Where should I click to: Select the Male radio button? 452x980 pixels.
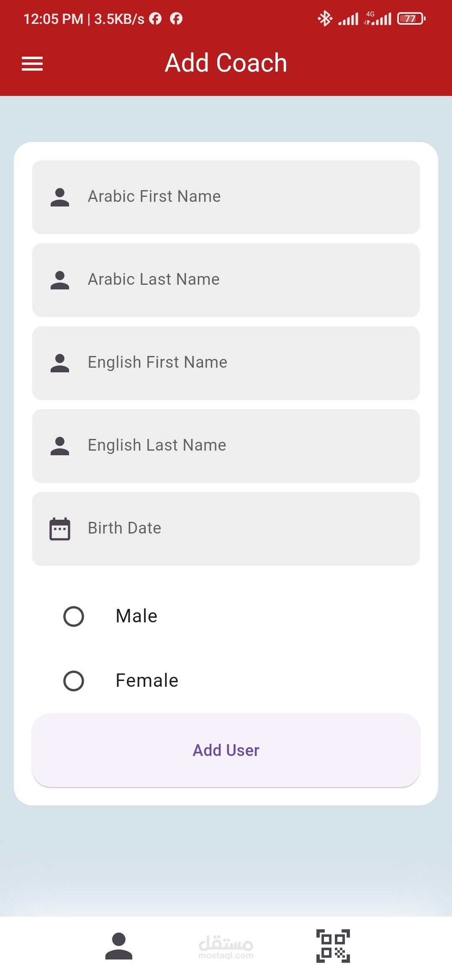[74, 616]
